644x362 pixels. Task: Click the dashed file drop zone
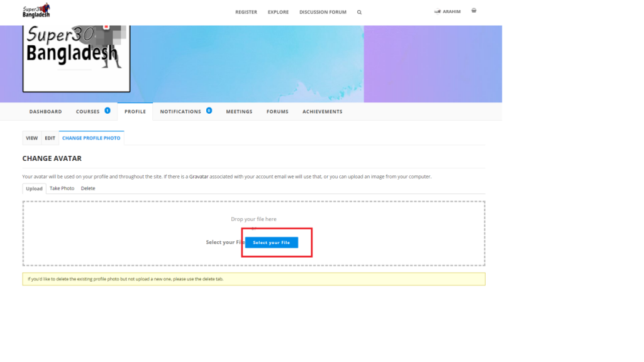[x=254, y=234]
